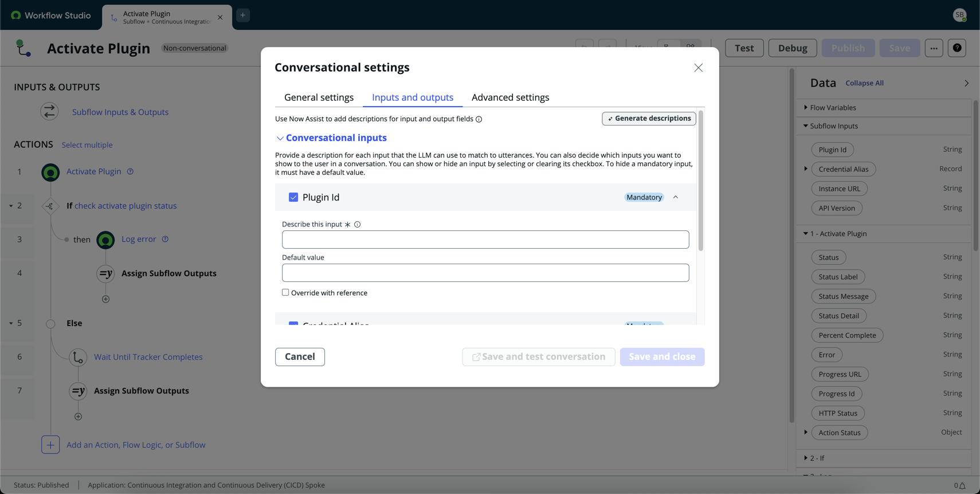Click Save and test conversation button

click(539, 356)
